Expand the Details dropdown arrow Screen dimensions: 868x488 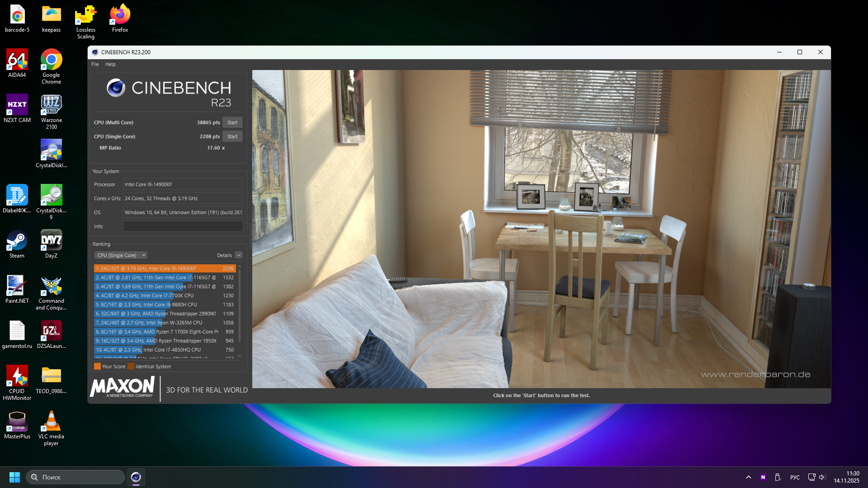239,255
